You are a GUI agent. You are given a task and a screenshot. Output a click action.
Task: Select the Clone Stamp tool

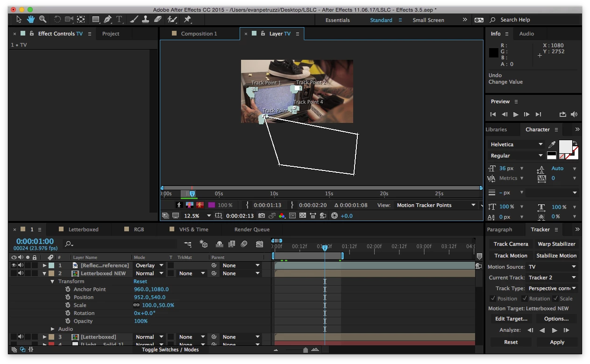pos(146,19)
